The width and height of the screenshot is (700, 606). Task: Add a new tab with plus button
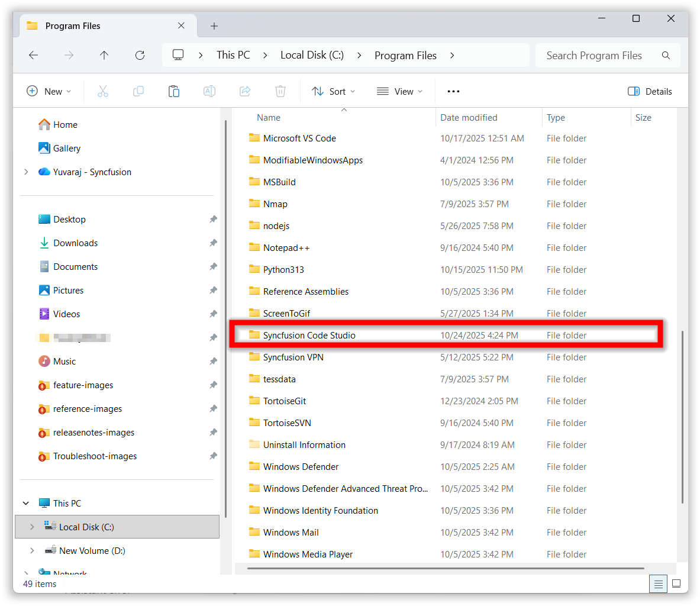tap(214, 26)
